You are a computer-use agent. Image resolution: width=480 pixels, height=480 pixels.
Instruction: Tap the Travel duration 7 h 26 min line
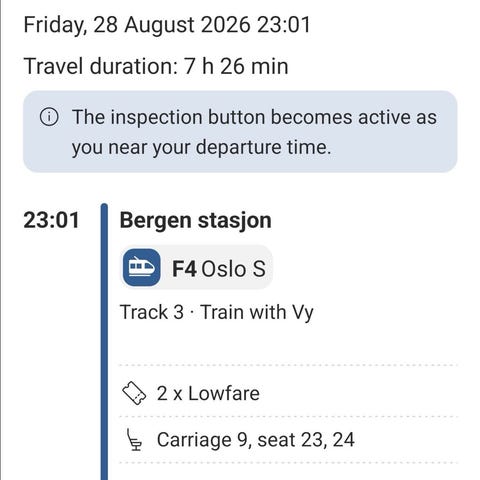[x=156, y=66]
